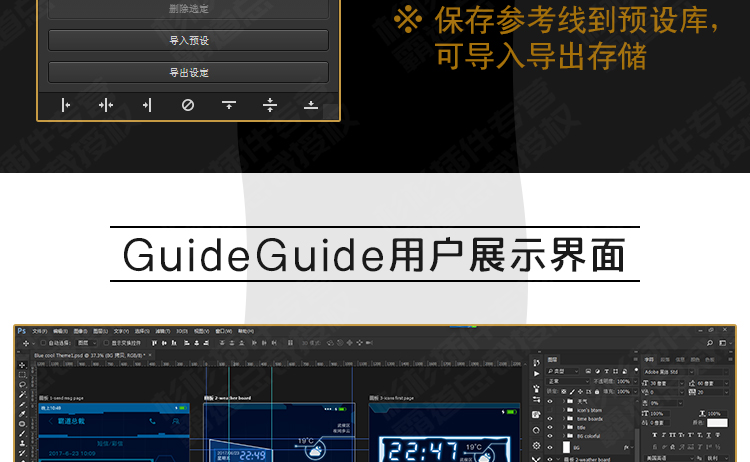Switch to the 段落 panel tab
The height and width of the screenshot is (462, 750).
pyautogui.click(x=665, y=360)
